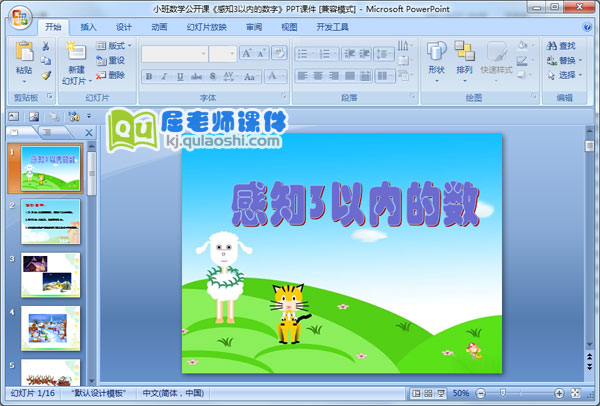
Task: Open the font name combo box
Action: pyautogui.click(x=175, y=54)
